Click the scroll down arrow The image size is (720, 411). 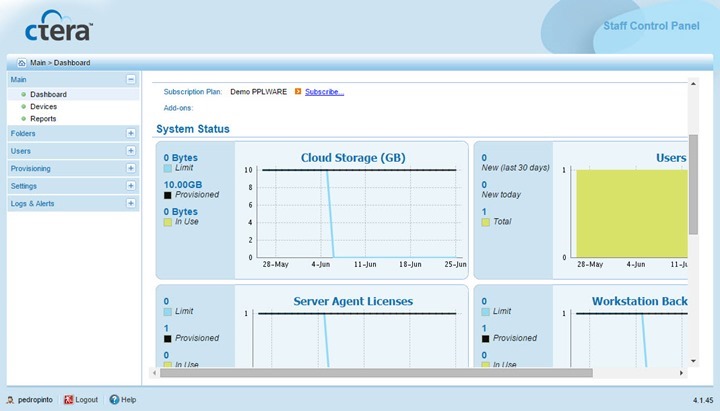(693, 361)
